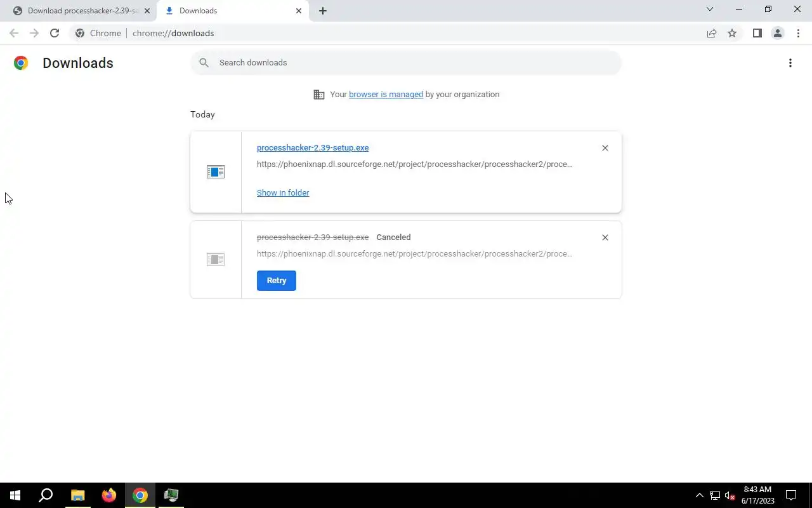Click the Chrome taskbar icon
Screen dimensions: 812x508
(x=140, y=495)
